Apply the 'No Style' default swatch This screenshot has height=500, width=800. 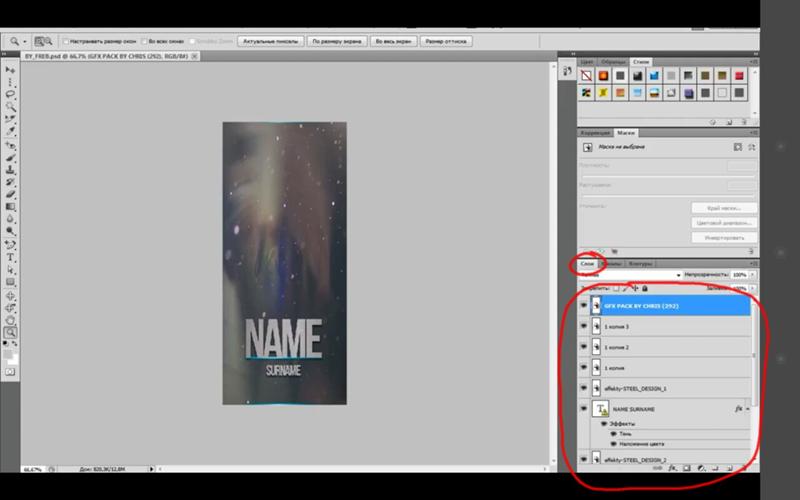pos(586,76)
